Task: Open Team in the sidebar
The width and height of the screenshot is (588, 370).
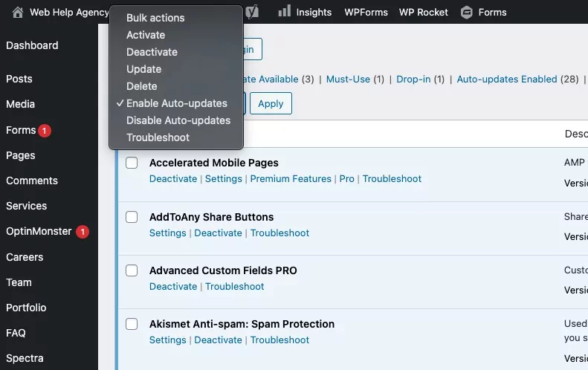Action: 19,282
